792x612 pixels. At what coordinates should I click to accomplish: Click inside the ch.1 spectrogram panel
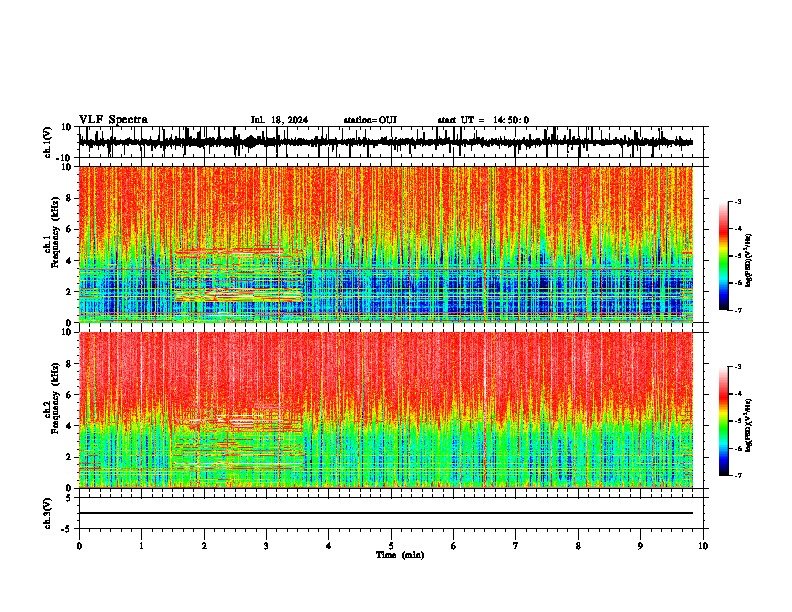(x=386, y=244)
